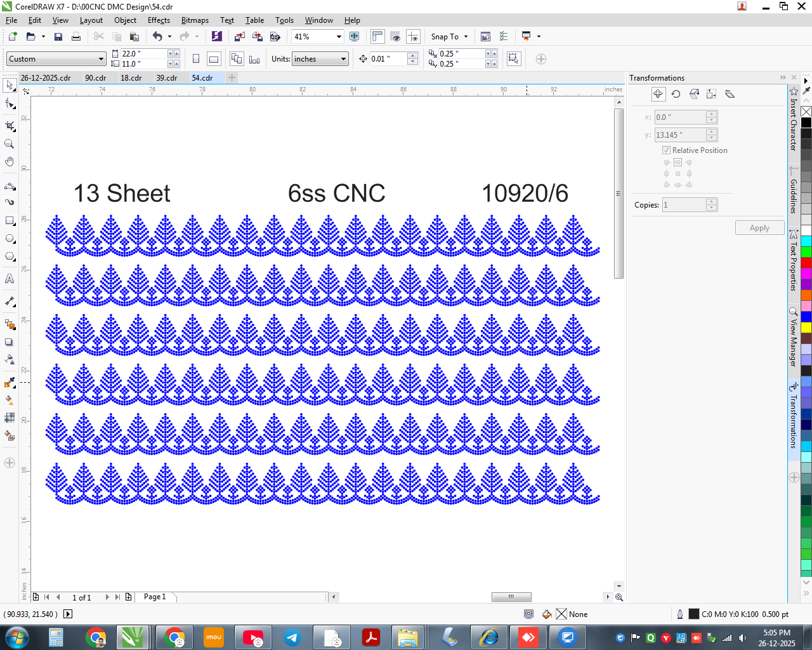
Task: Select the Rectangle tool in toolbox
Action: (x=10, y=221)
